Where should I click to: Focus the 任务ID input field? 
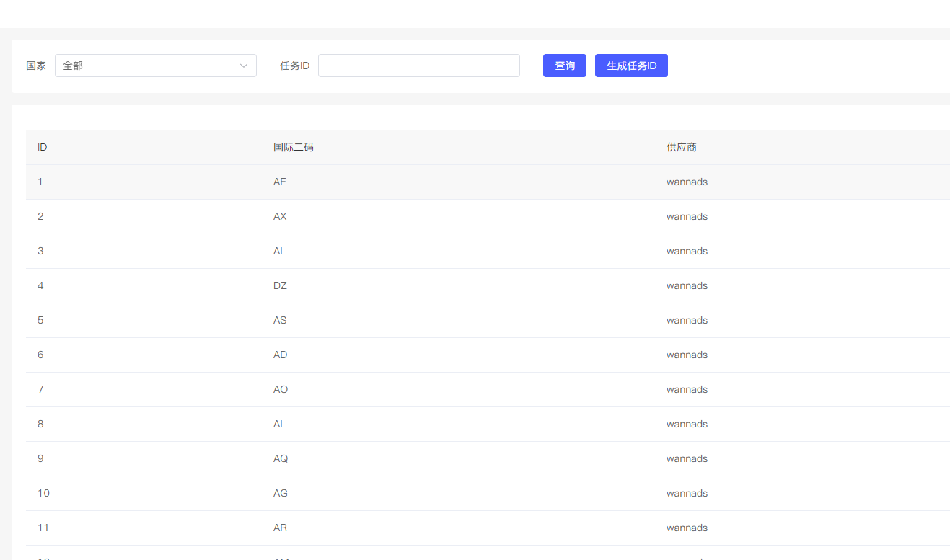(418, 66)
